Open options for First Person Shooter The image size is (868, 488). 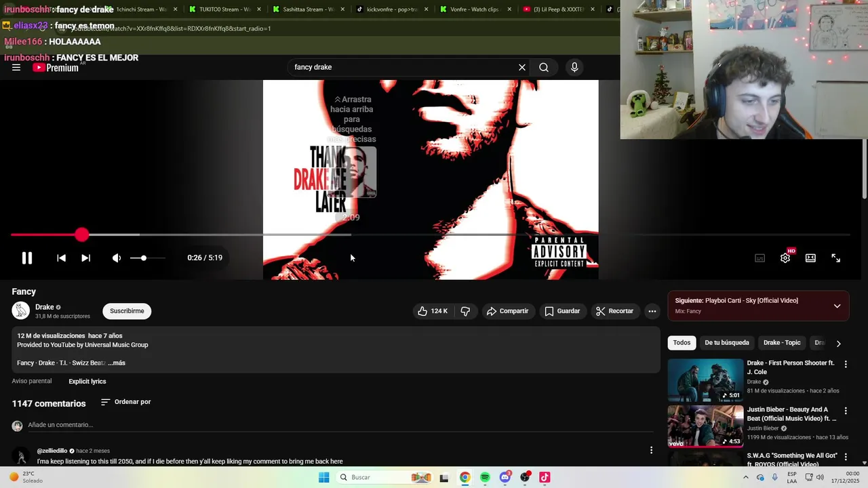(845, 364)
